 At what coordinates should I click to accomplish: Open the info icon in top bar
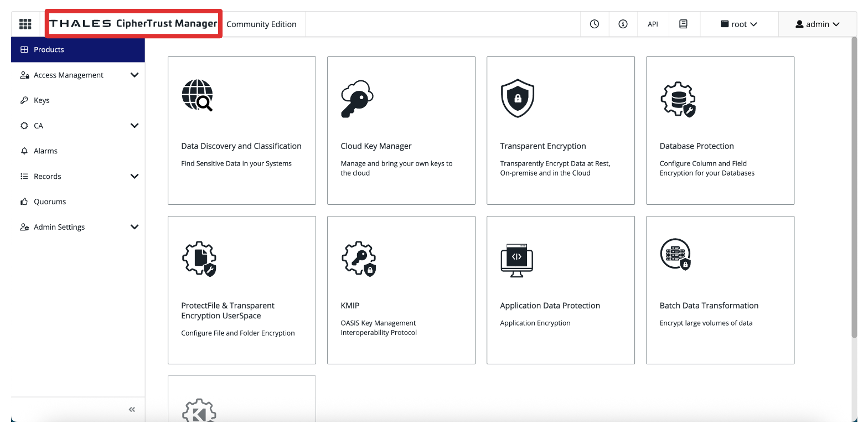pyautogui.click(x=623, y=24)
